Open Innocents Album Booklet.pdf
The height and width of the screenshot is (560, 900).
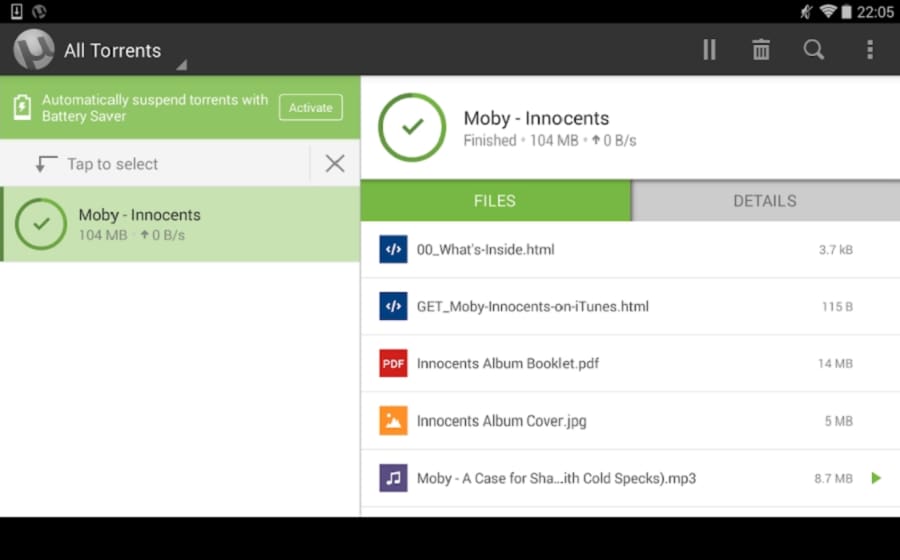coord(630,363)
